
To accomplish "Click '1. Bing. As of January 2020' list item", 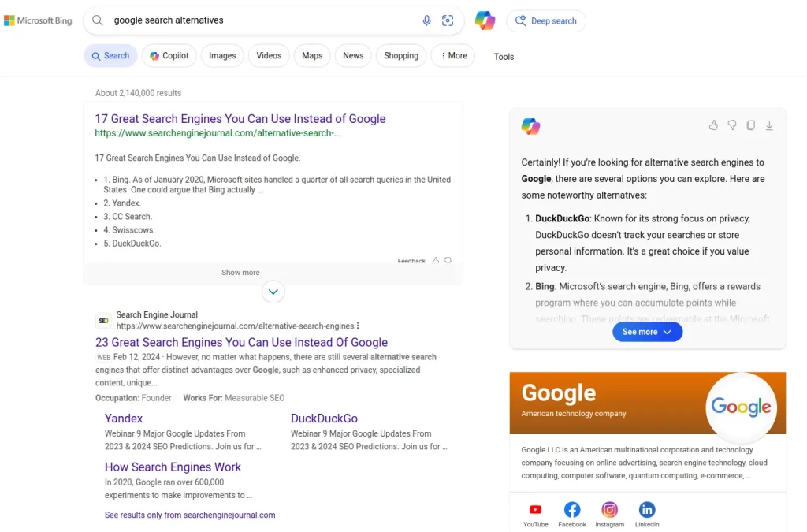I will click(x=277, y=184).
